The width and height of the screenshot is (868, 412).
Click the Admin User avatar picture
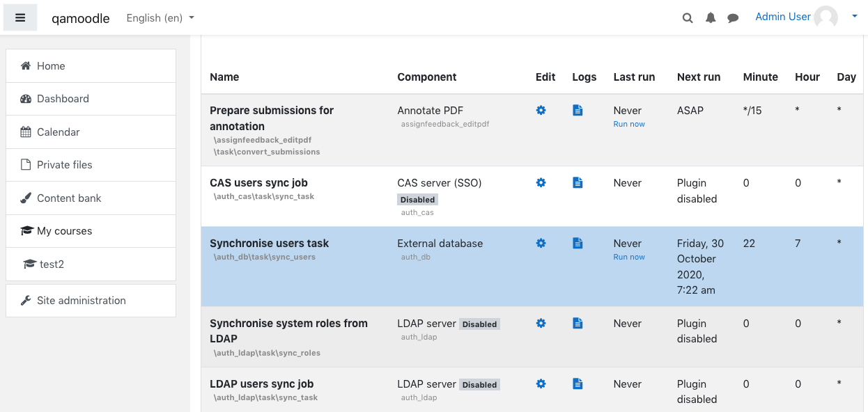(x=826, y=17)
